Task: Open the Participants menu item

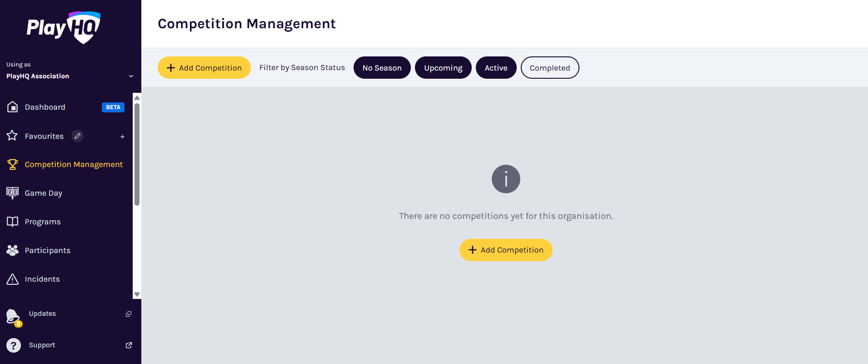Action: click(x=48, y=250)
